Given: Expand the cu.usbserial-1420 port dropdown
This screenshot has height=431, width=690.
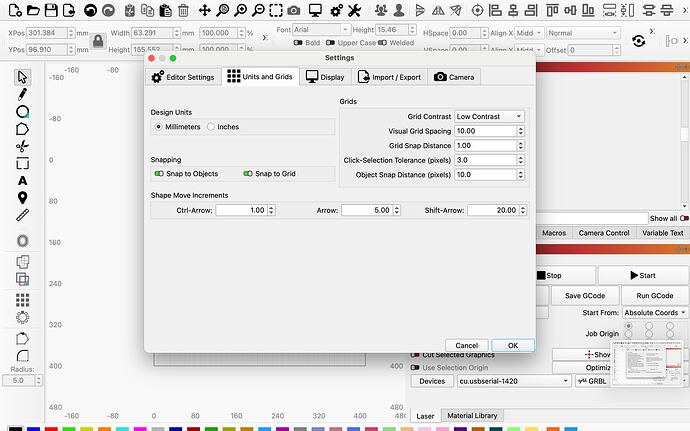Looking at the screenshot, I should 512,380.
